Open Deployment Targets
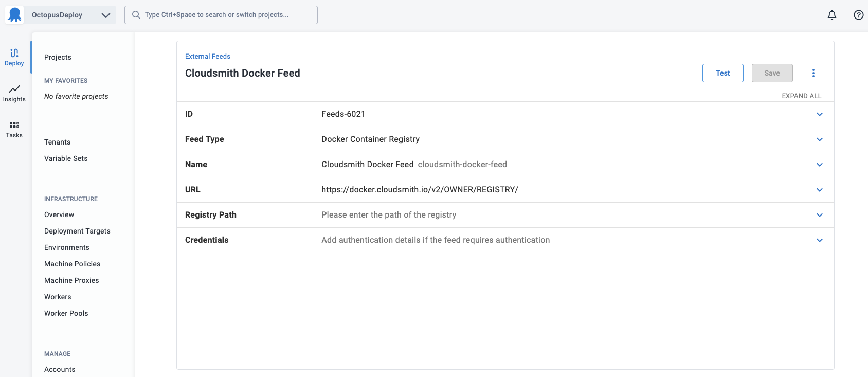The image size is (868, 377). 77,231
